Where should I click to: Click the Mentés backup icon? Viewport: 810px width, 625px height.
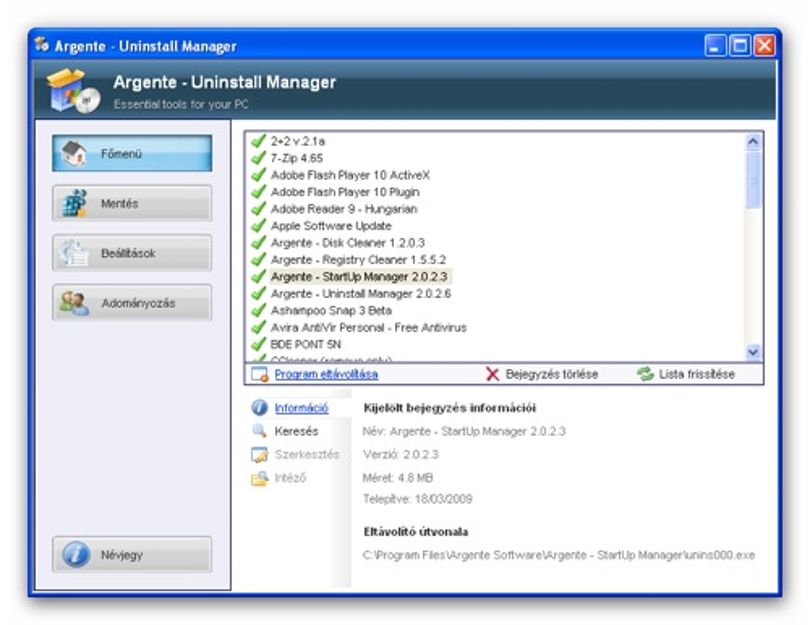74,203
